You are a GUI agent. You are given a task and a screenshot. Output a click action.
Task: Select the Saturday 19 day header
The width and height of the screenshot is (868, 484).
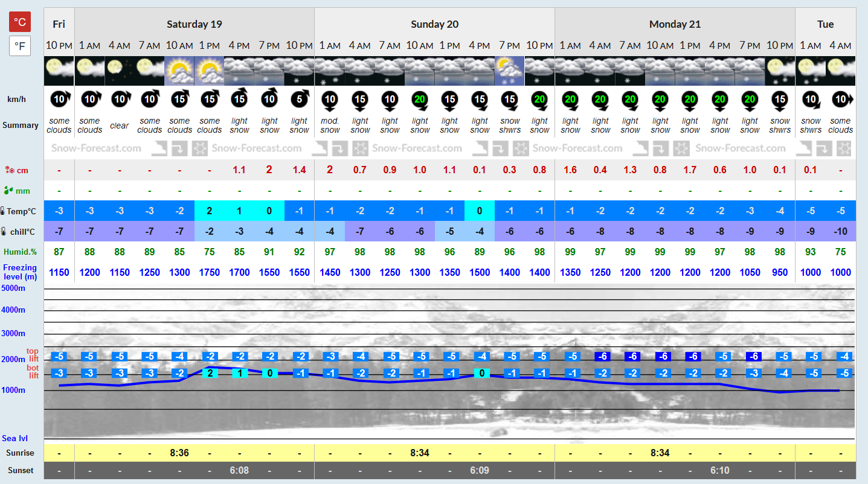(x=194, y=24)
